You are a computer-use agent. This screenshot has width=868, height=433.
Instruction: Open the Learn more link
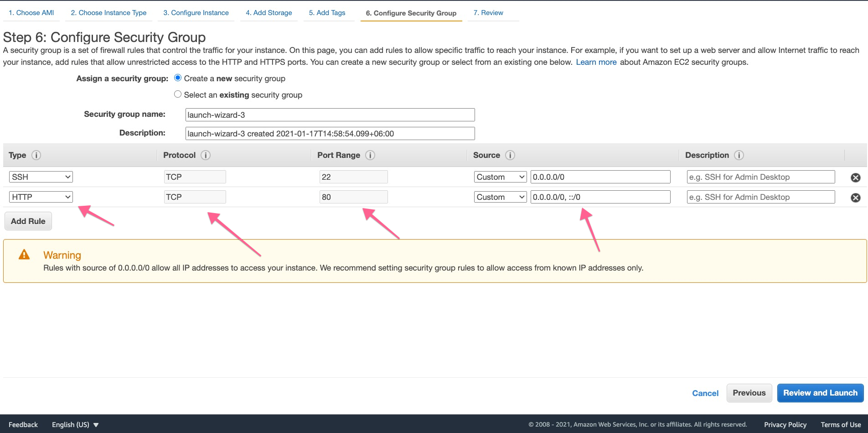point(596,62)
